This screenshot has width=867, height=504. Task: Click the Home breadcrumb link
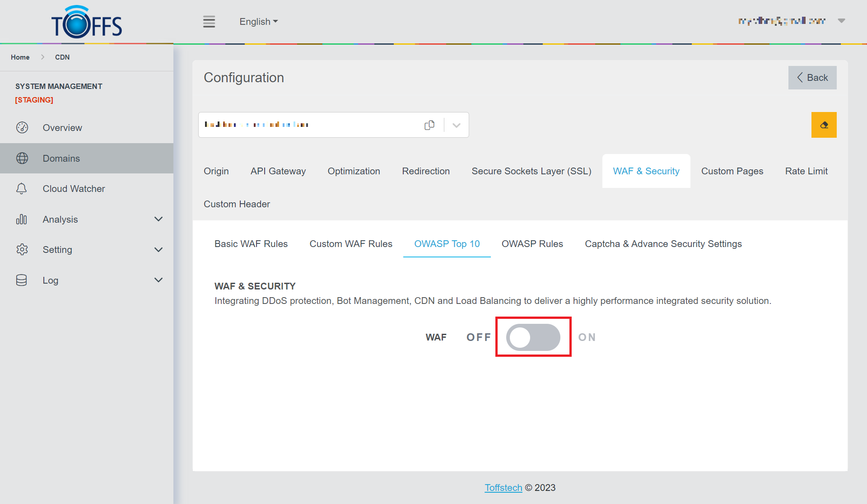point(20,57)
